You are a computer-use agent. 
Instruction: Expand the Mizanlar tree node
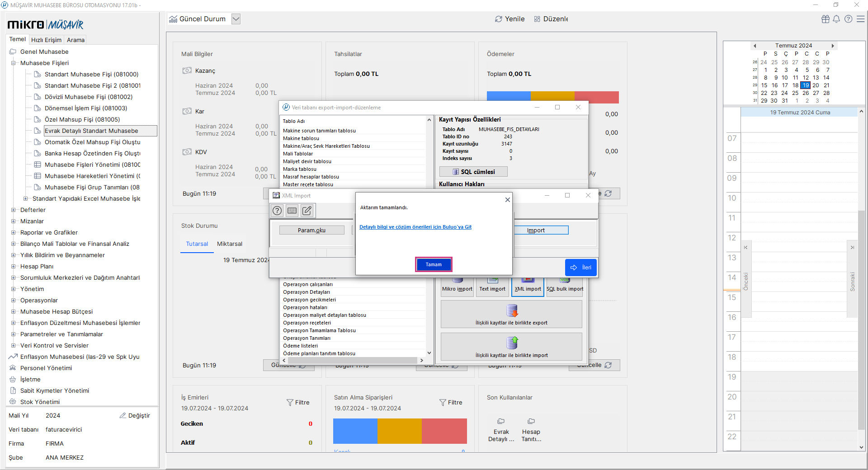[x=13, y=221]
